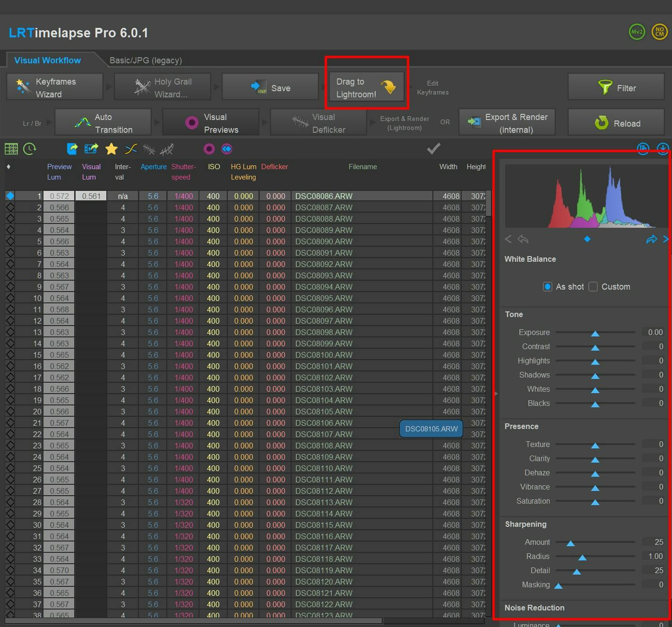Screen dimensions: 672x627
Task: Click the Save XMP button
Action: click(x=270, y=87)
